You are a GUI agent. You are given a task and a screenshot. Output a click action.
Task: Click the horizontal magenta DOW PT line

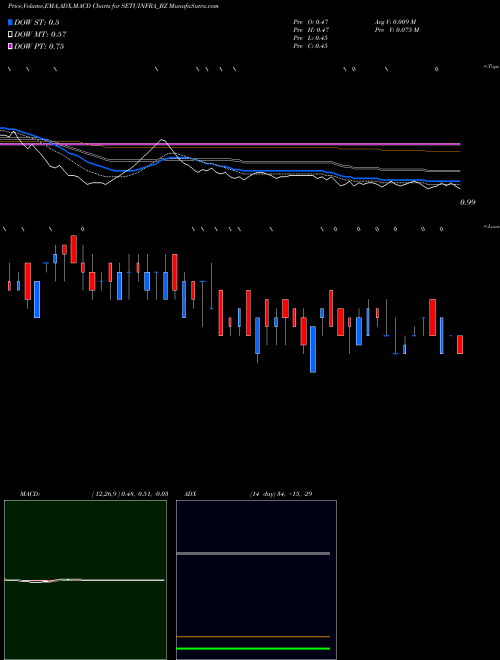(x=230, y=144)
